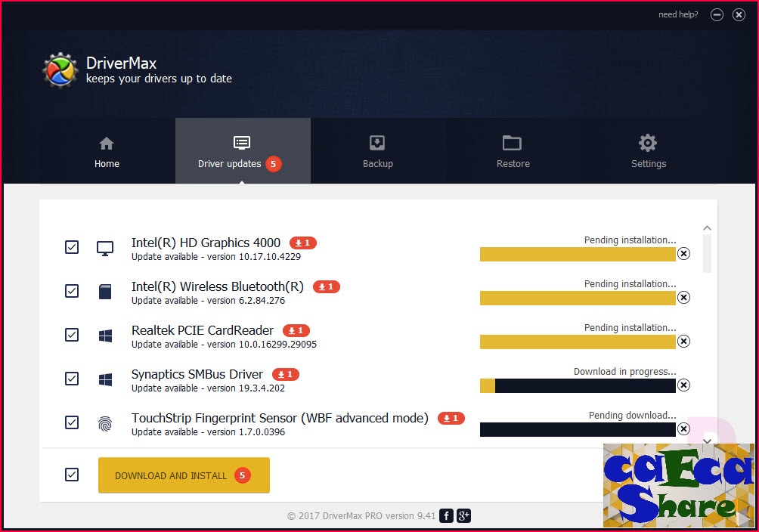
Task: Click the Synaptics SMBus Driver title
Action: 197,374
